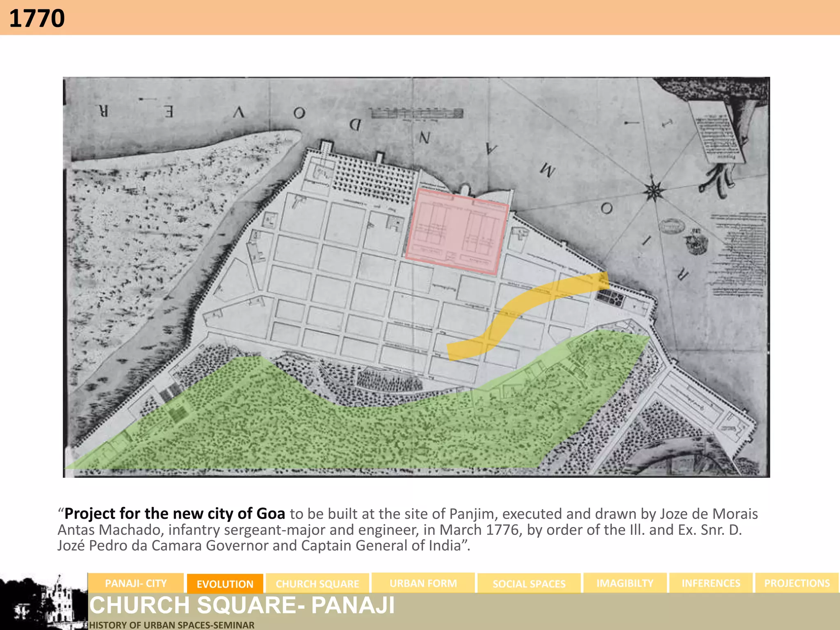Click the church image in footer corner
Image resolution: width=840 pixels, height=630 pixels.
44,602
